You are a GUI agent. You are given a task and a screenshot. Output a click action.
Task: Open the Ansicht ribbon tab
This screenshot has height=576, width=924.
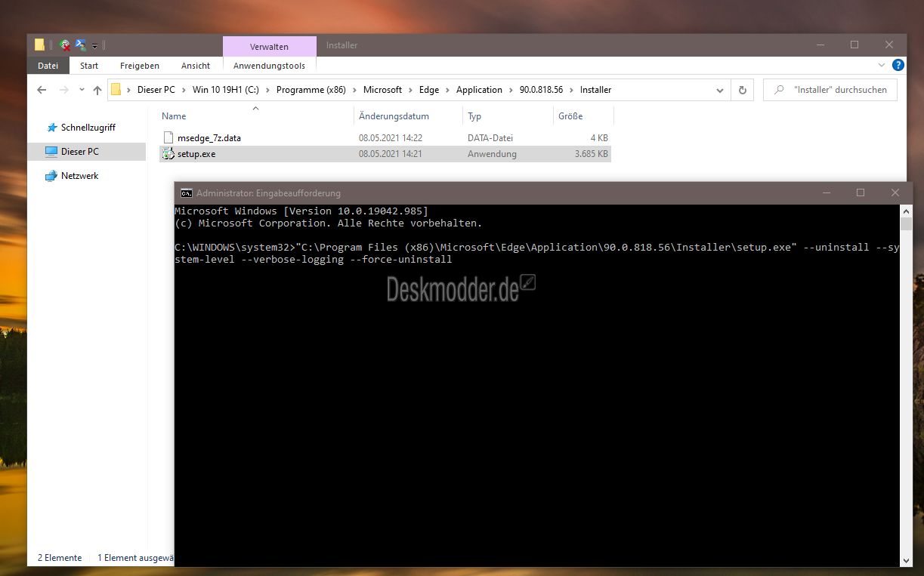[x=196, y=66]
